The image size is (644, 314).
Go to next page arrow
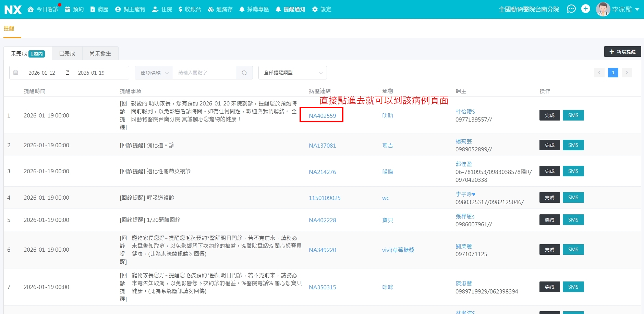pos(627,73)
